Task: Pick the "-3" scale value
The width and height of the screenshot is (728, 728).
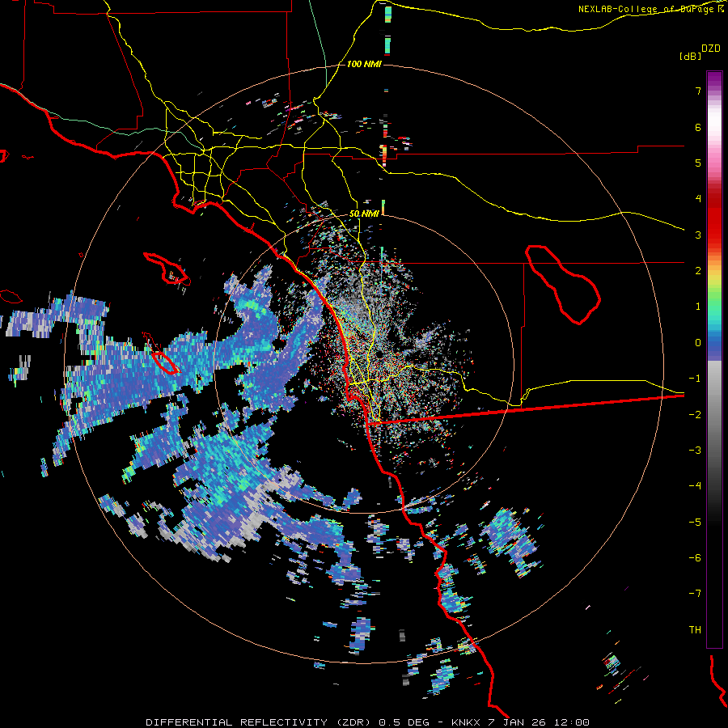Action: click(x=695, y=451)
